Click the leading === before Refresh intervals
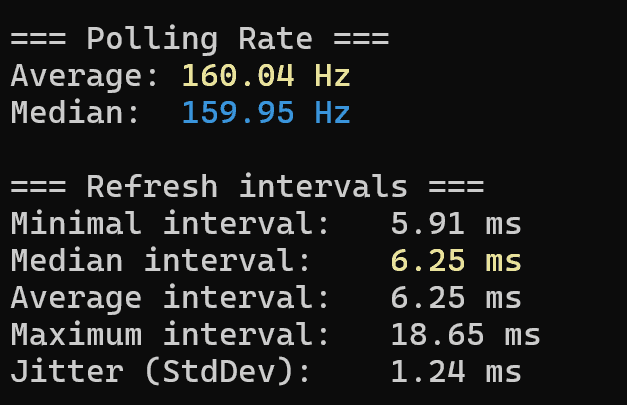627x405 pixels. click(x=38, y=187)
